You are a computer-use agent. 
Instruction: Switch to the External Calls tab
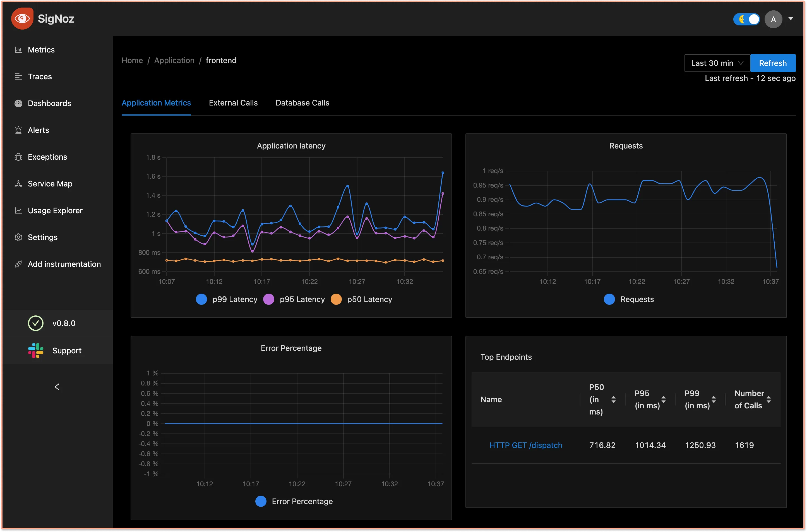click(233, 103)
